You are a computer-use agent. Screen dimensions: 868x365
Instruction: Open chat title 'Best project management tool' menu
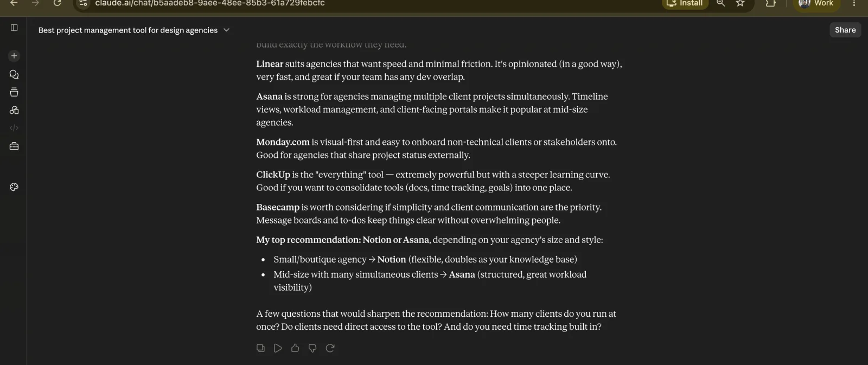(128, 30)
